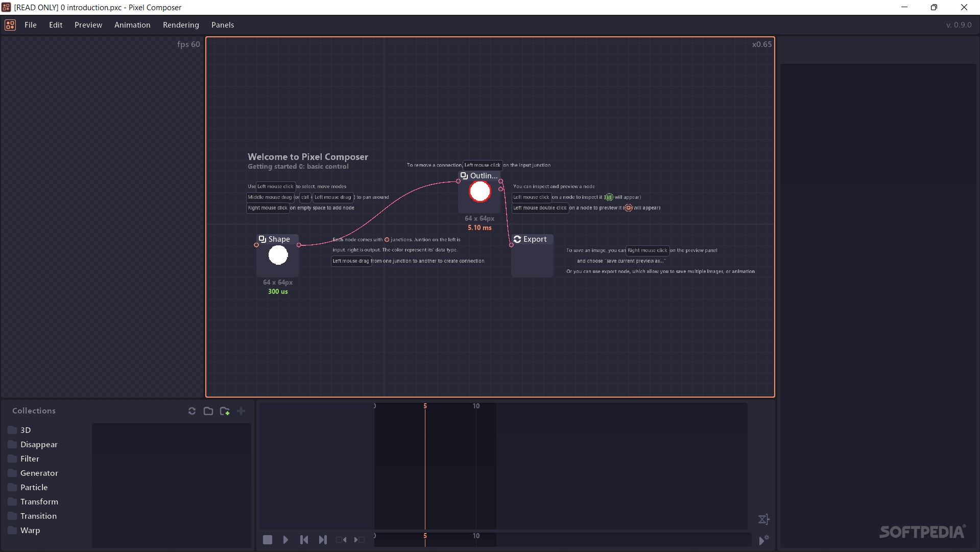
Task: Go to the next keyframe
Action: click(x=360, y=540)
